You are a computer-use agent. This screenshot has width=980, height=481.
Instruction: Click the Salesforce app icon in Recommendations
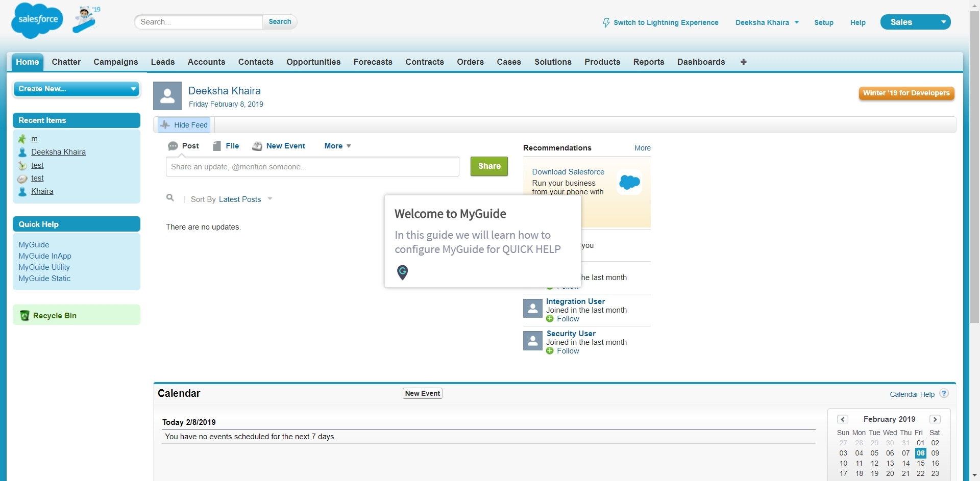point(629,182)
